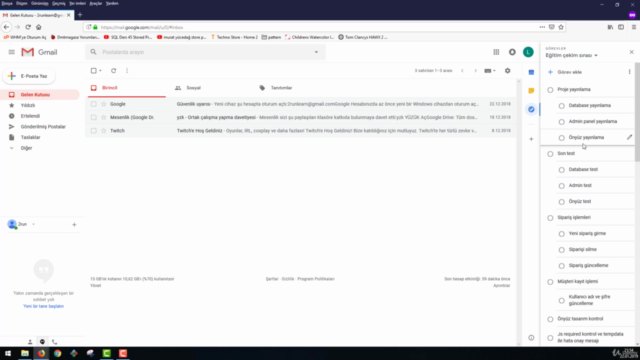Open Calendar side panel icon
640x360 pixels.
click(x=531, y=72)
